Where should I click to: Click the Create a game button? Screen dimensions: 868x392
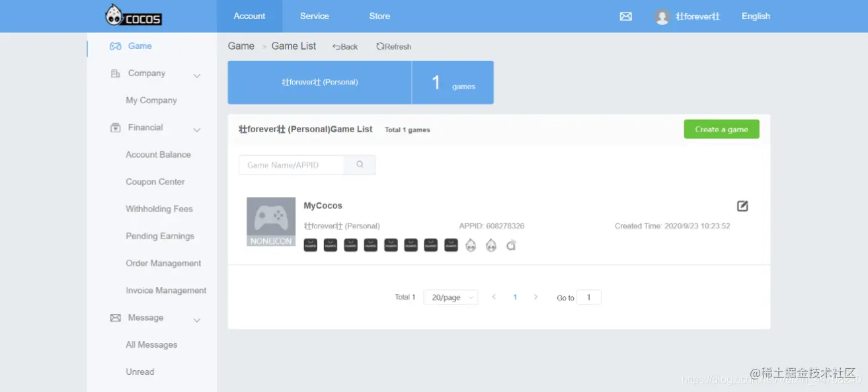click(721, 130)
